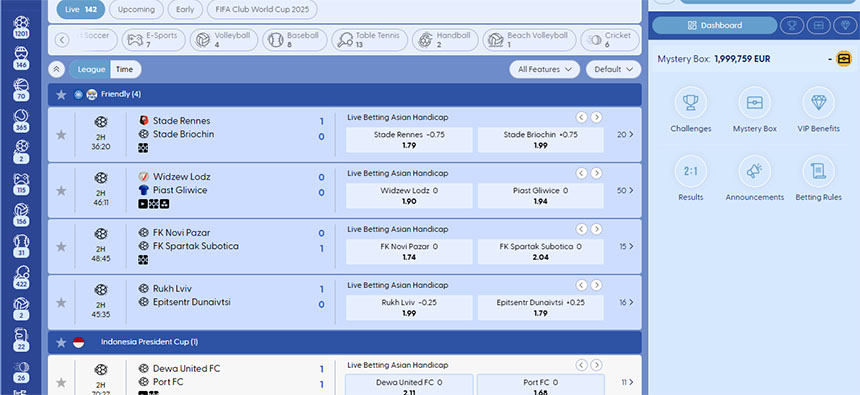Select the Upcoming tab
This screenshot has height=395, width=860.
coord(136,9)
